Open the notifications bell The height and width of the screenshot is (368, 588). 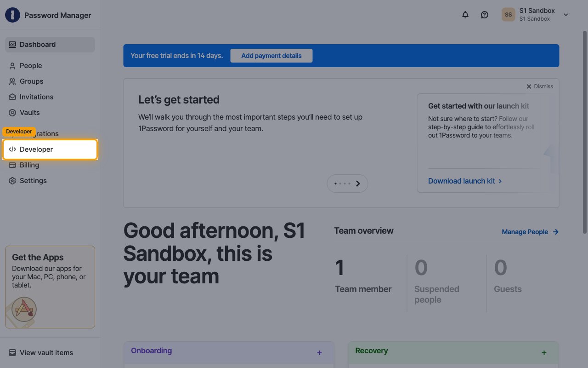pyautogui.click(x=465, y=15)
